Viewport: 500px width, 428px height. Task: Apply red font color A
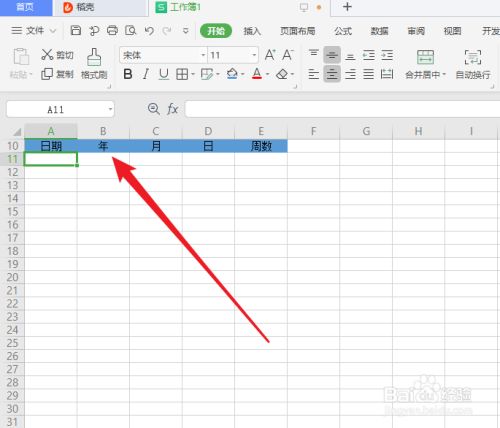(257, 74)
